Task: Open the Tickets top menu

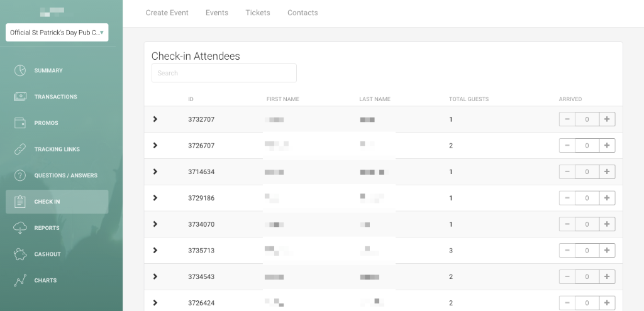Action: pyautogui.click(x=258, y=13)
